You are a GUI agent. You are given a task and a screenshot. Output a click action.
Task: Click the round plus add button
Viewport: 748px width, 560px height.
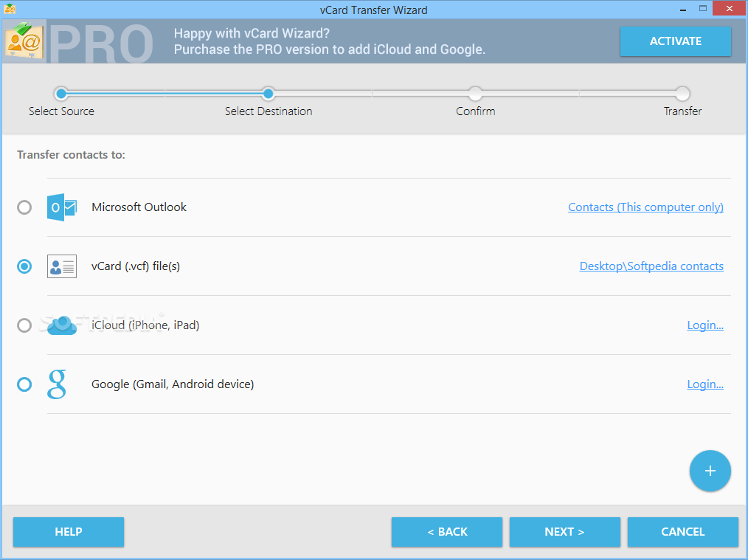710,471
